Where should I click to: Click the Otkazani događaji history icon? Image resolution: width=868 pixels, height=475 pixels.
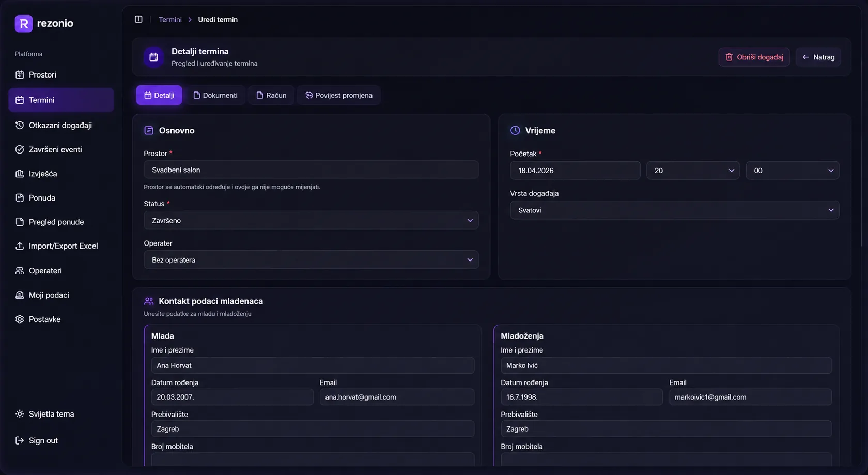[x=20, y=125]
